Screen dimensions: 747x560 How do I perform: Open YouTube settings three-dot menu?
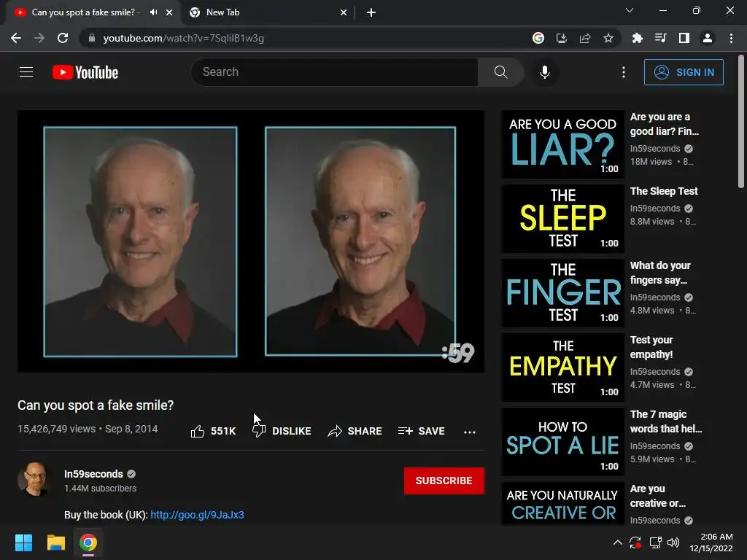point(624,72)
